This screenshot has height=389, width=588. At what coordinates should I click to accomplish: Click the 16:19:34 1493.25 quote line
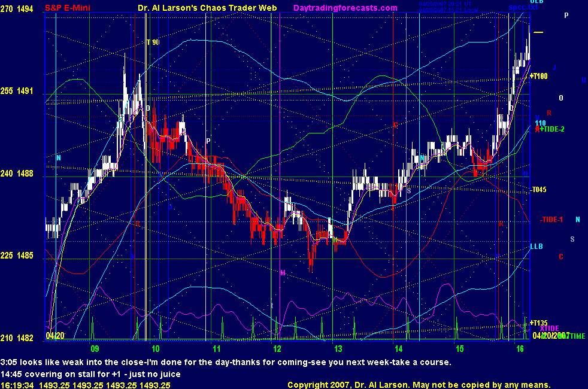86,385
